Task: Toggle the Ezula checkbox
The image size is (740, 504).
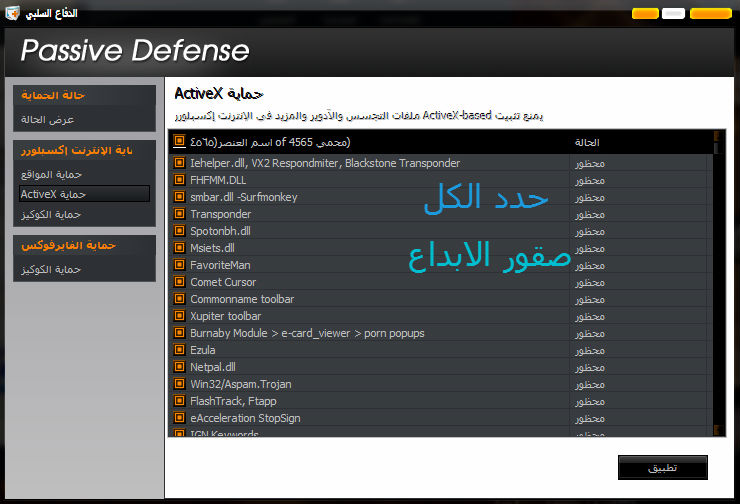Action: click(x=180, y=350)
